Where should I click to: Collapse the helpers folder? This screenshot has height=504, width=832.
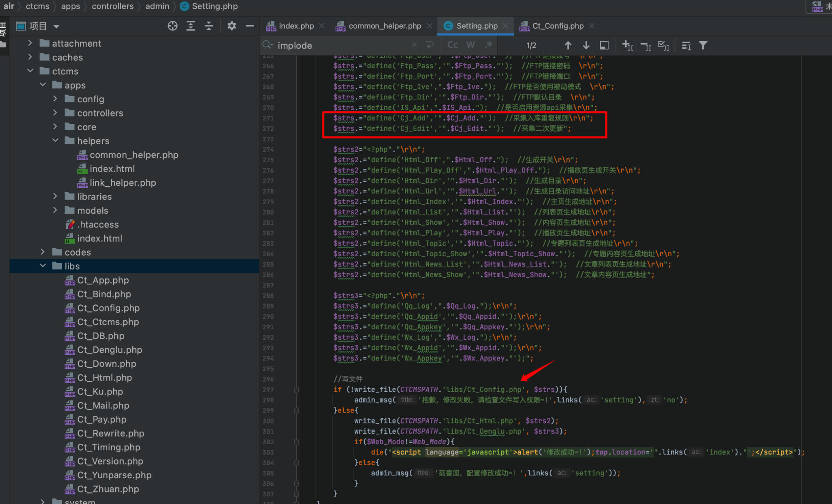click(55, 141)
